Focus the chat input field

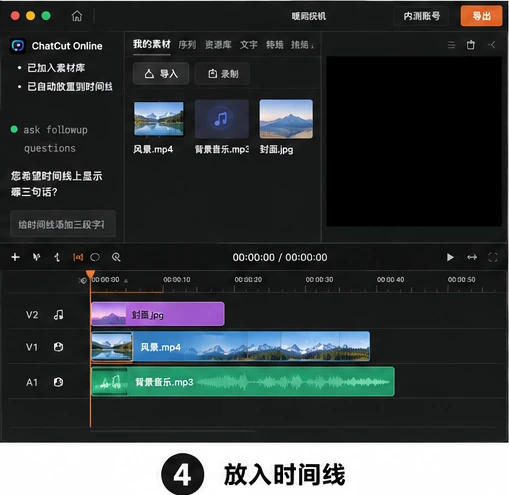pyautogui.click(x=63, y=224)
